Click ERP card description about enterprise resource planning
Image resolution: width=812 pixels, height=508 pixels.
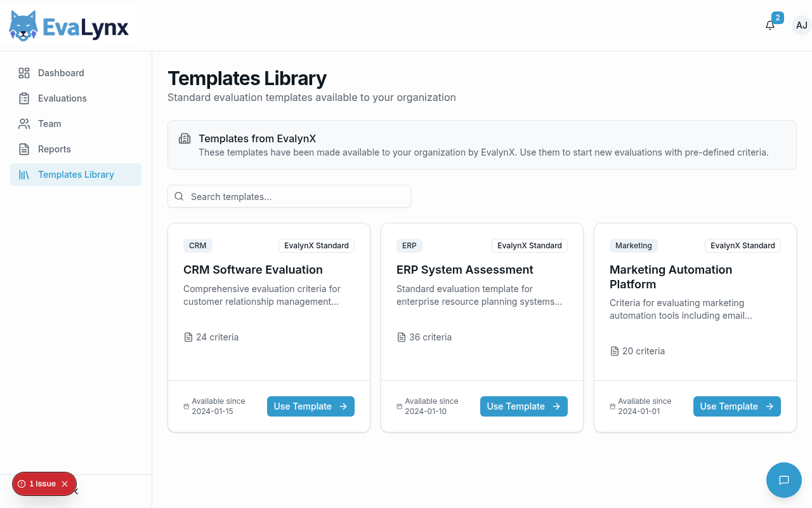click(480, 295)
